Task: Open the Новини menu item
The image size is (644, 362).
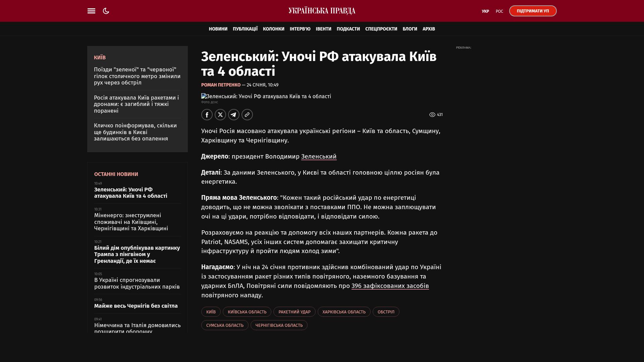Action: pos(218,29)
